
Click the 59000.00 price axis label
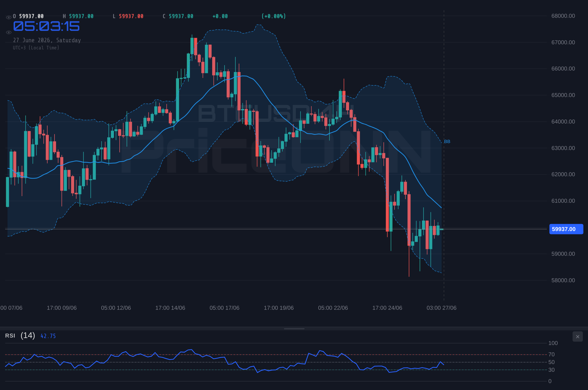click(x=563, y=254)
